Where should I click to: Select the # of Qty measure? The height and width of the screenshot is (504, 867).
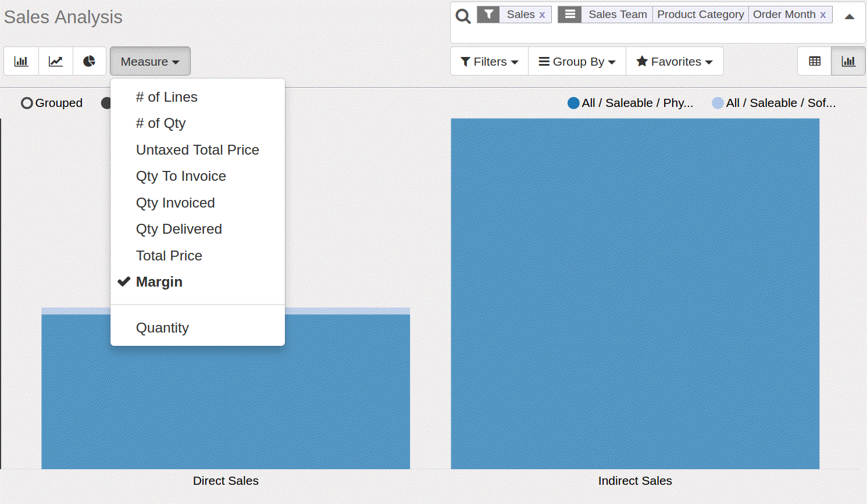point(198,123)
